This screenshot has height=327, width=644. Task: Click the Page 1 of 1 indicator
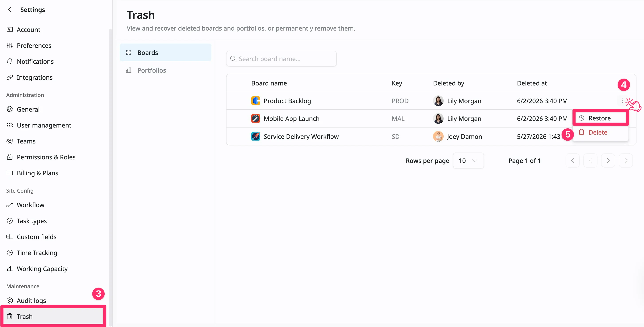(x=524, y=161)
